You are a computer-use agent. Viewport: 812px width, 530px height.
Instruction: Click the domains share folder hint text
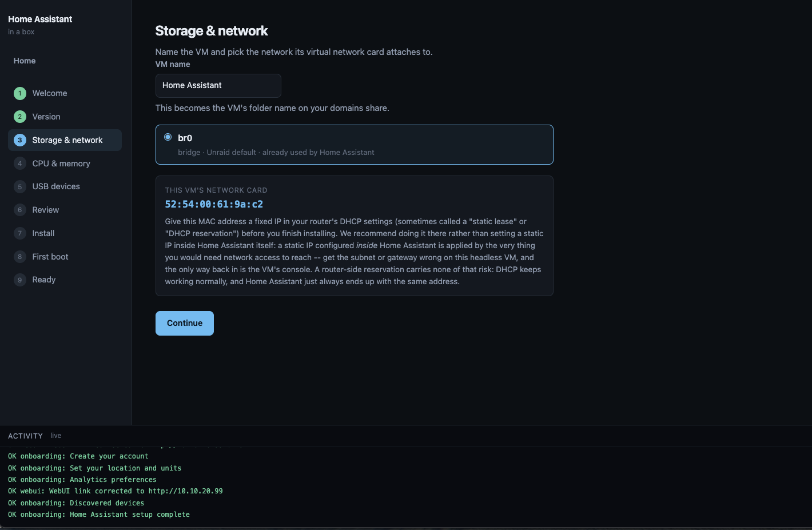pos(272,108)
